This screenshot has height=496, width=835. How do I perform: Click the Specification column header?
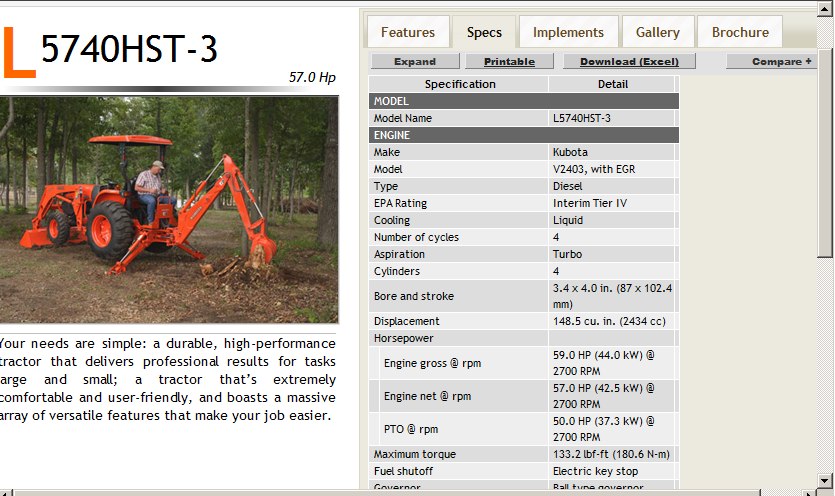tap(460, 84)
